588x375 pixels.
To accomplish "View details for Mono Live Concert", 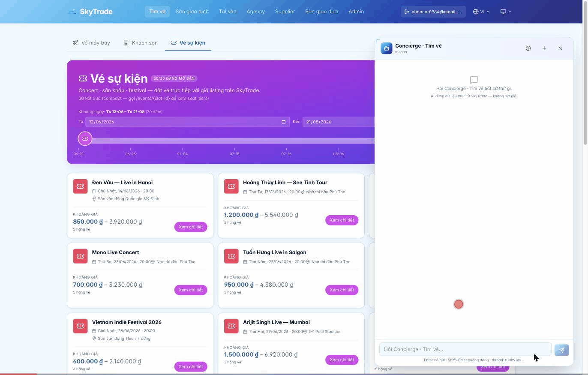I will (x=191, y=290).
